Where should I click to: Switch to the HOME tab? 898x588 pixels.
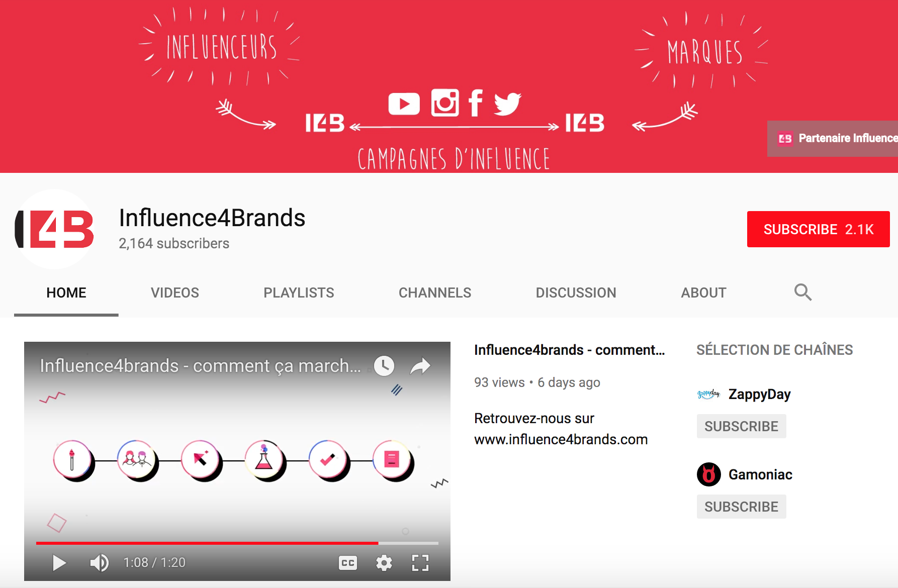pyautogui.click(x=66, y=292)
